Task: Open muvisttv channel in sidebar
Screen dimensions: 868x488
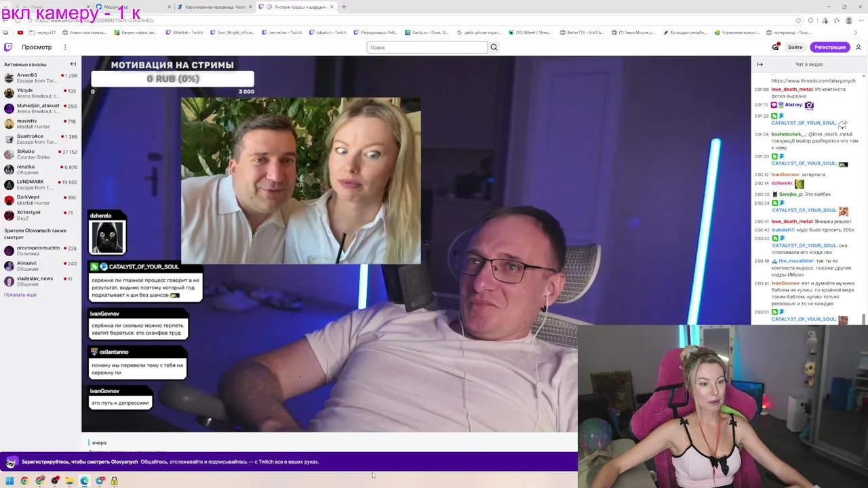Action: click(x=41, y=124)
